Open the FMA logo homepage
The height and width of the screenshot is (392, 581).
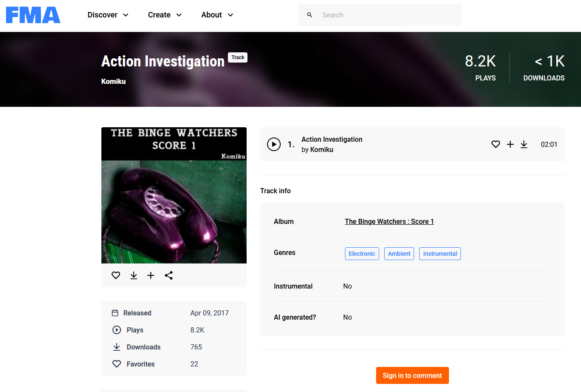33,15
